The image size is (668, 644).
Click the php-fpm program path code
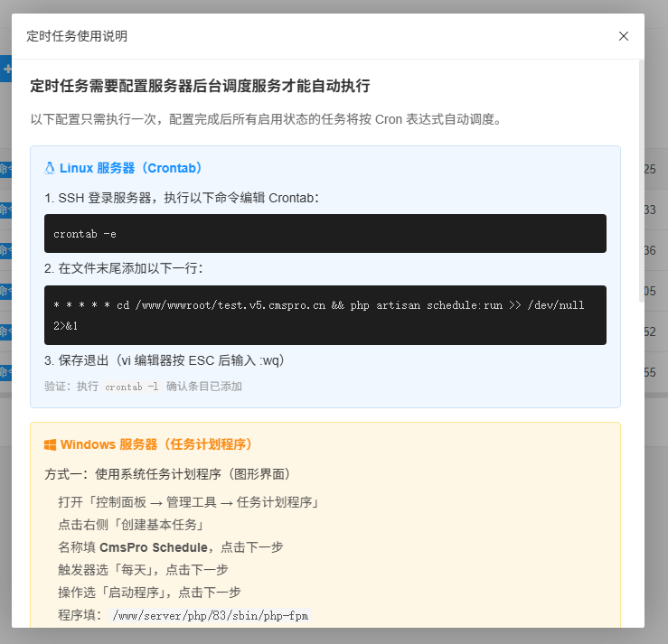pyautogui.click(x=211, y=615)
